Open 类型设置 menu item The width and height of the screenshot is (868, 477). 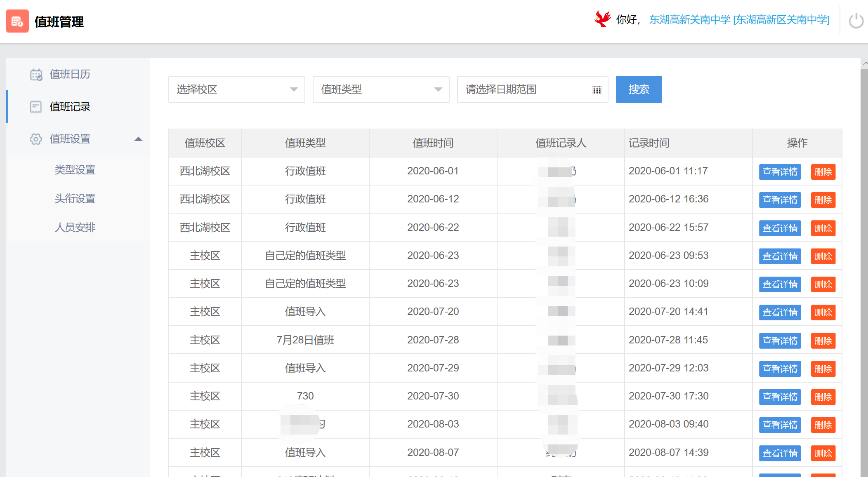(75, 170)
